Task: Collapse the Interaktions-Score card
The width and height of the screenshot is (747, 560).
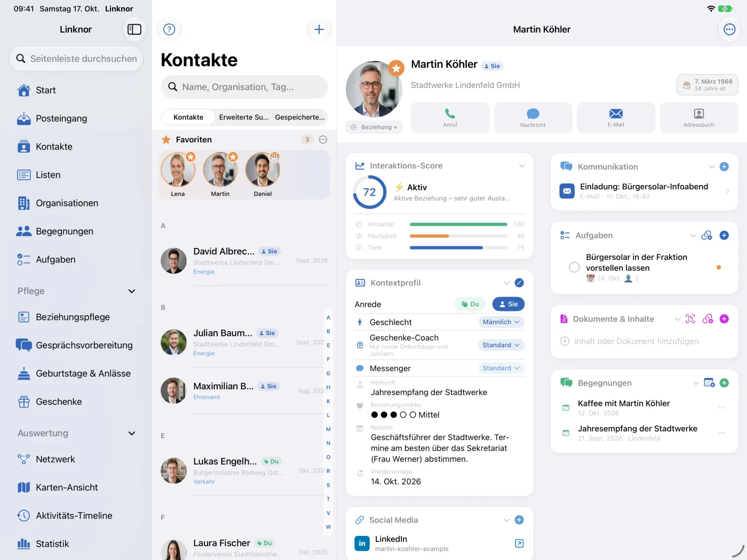Action: (x=522, y=166)
